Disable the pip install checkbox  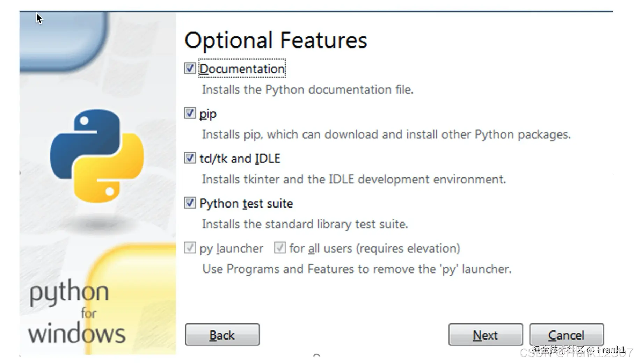click(190, 113)
